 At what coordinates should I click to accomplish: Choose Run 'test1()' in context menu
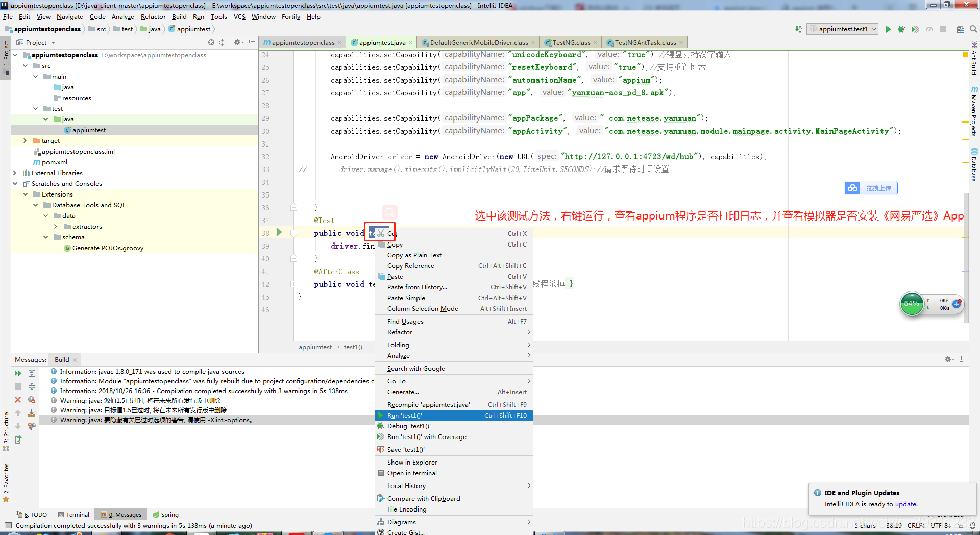click(x=454, y=416)
